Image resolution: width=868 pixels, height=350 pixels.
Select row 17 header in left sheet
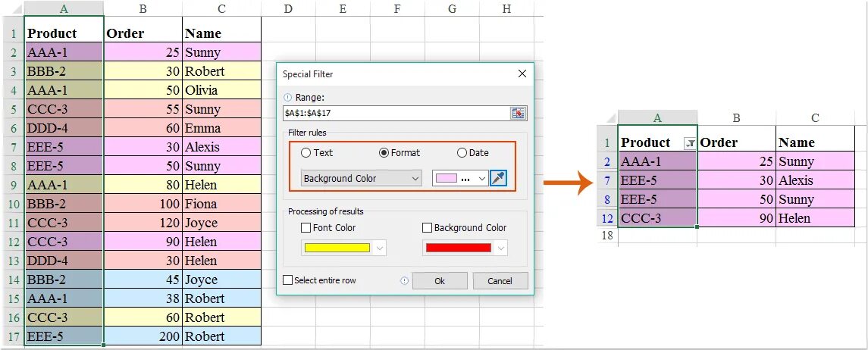(x=12, y=336)
